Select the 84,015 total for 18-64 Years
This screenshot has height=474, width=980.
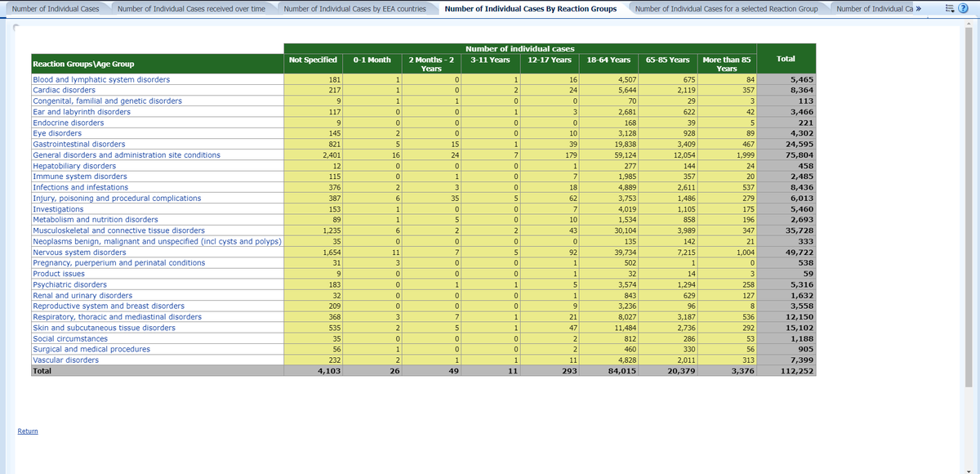click(x=608, y=371)
